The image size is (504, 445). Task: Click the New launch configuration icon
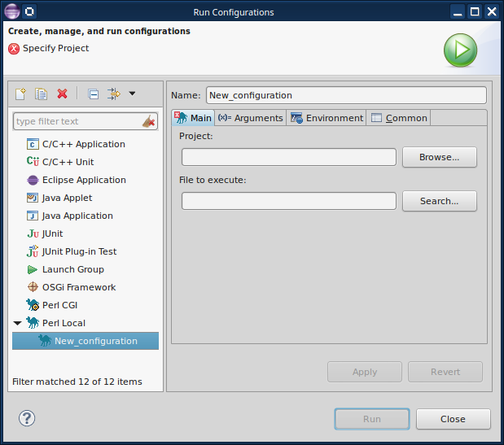tap(20, 94)
